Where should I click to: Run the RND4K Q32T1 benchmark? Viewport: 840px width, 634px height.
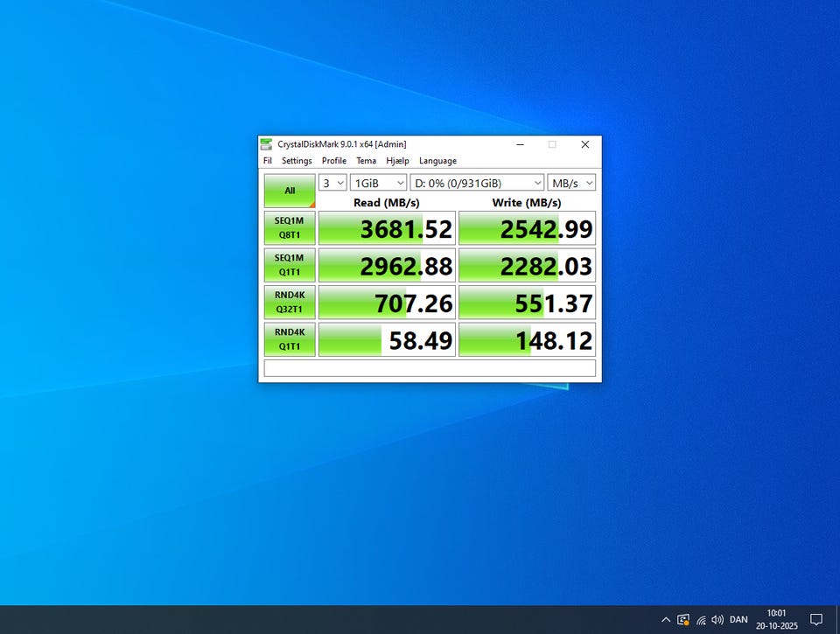point(290,303)
